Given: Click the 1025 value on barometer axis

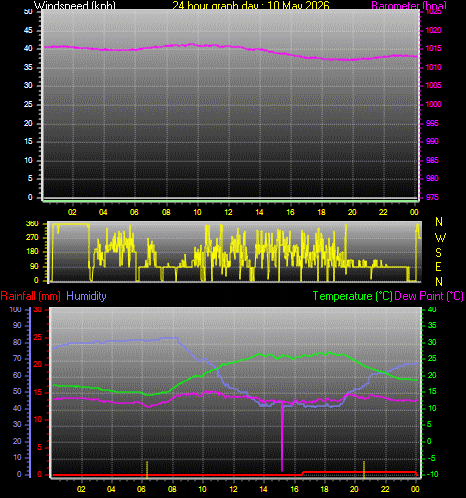Looking at the screenshot, I should tap(433, 12).
